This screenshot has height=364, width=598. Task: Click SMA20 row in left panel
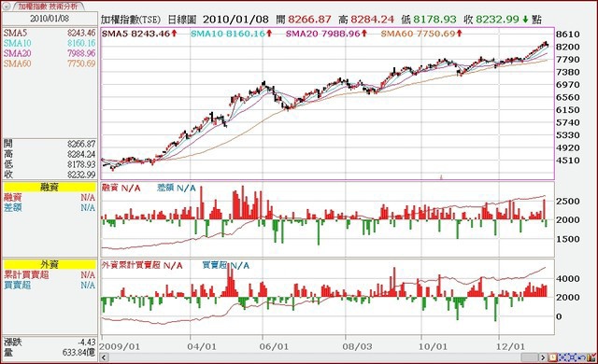(50, 53)
